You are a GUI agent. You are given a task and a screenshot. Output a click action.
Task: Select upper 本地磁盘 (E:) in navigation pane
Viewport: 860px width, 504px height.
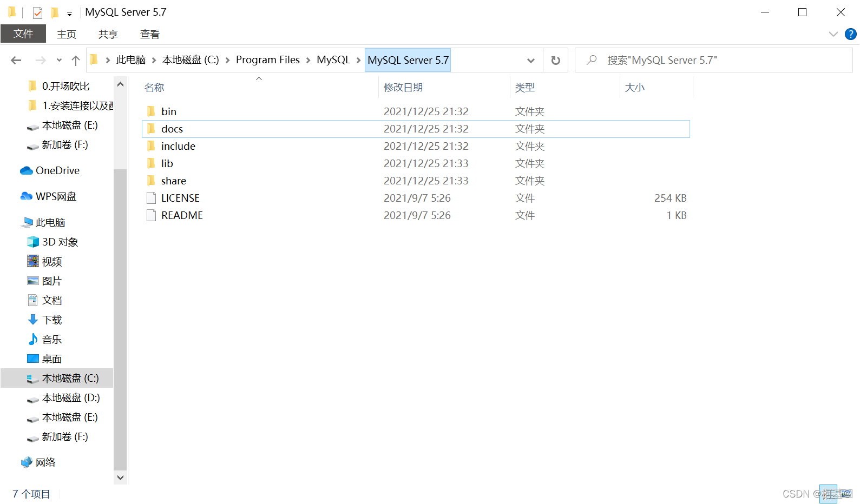tap(69, 125)
